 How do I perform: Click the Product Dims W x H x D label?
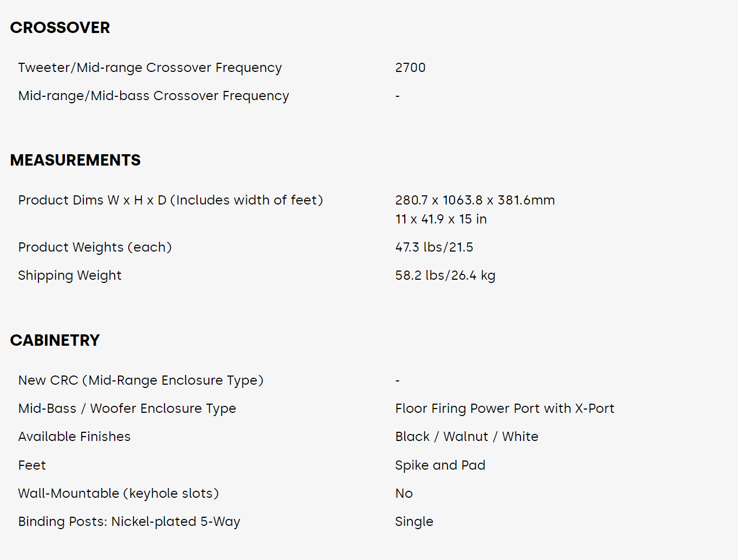[170, 200]
